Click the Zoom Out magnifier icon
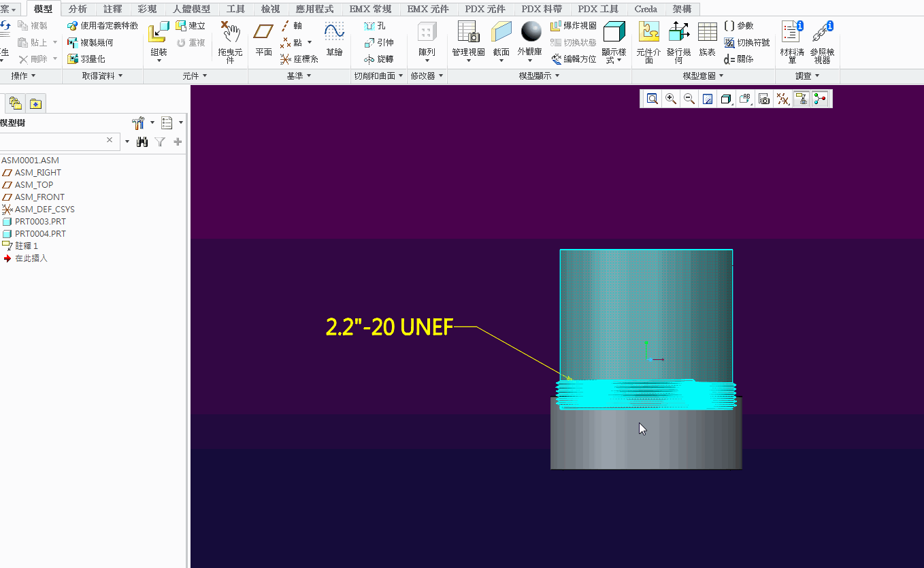The image size is (924, 568). [x=689, y=99]
